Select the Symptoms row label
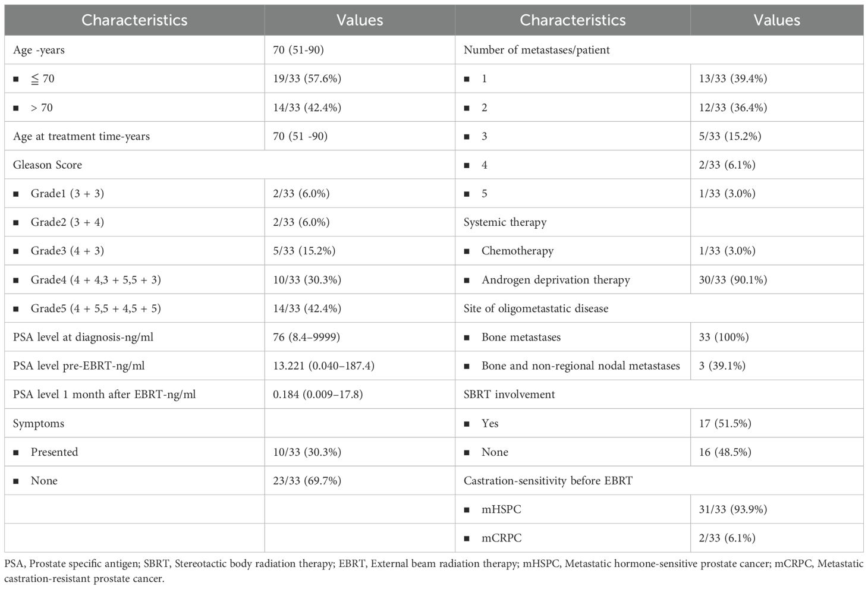 (x=38, y=423)
